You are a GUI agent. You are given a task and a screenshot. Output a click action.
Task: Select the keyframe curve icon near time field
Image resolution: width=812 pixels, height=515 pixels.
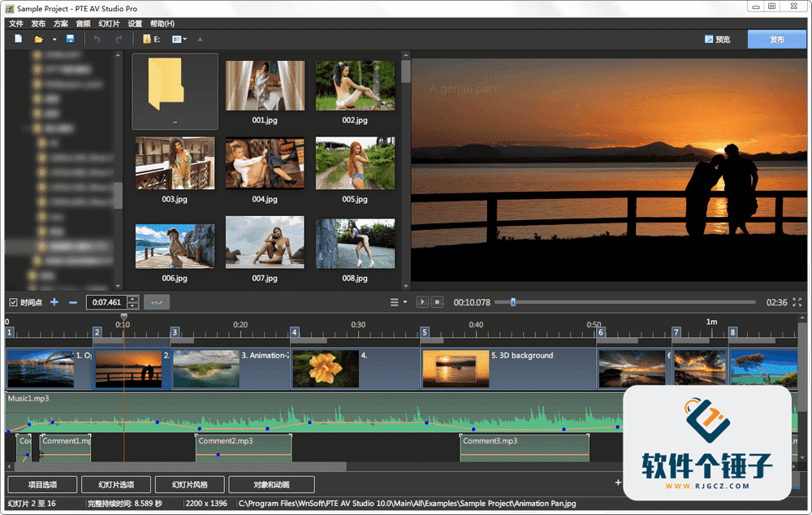[156, 302]
